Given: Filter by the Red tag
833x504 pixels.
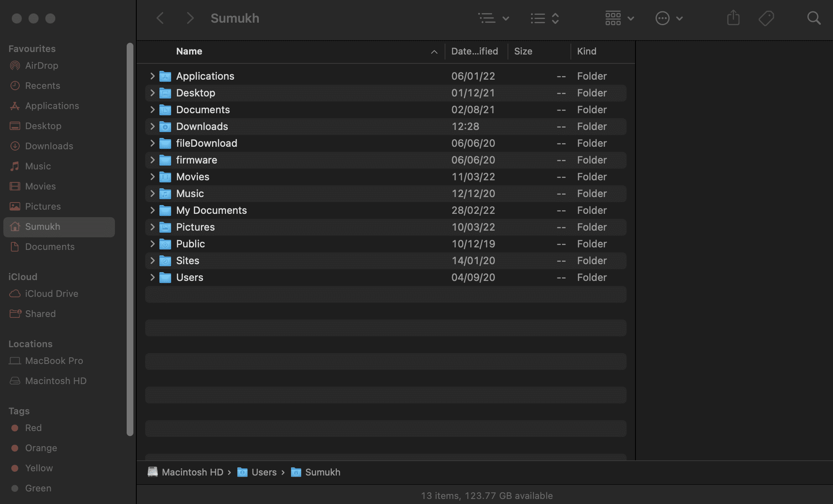Looking at the screenshot, I should [x=59, y=428].
